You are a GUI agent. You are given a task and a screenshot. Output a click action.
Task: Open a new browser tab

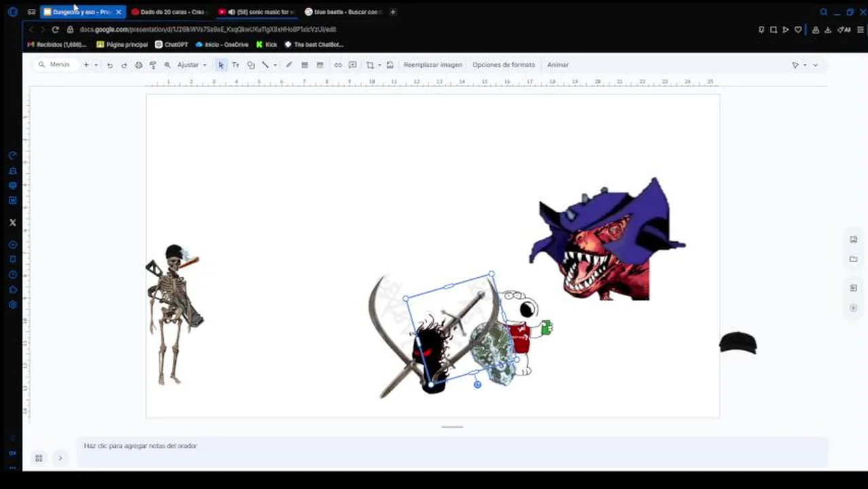coord(393,12)
